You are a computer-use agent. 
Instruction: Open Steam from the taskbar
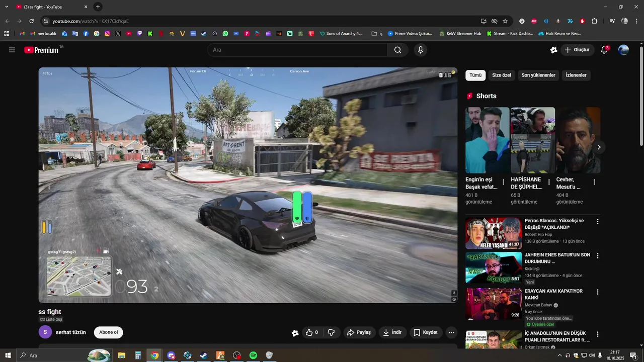coord(204,355)
